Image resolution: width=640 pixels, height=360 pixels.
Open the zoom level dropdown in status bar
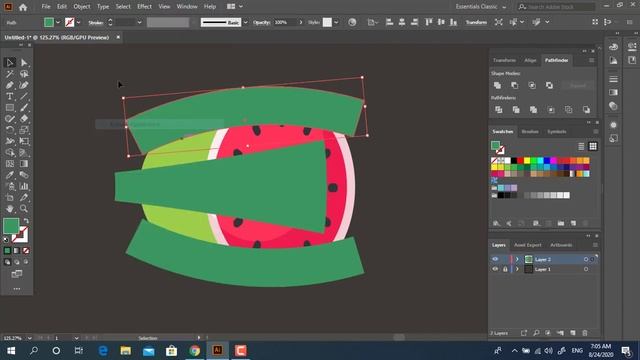pos(29,338)
